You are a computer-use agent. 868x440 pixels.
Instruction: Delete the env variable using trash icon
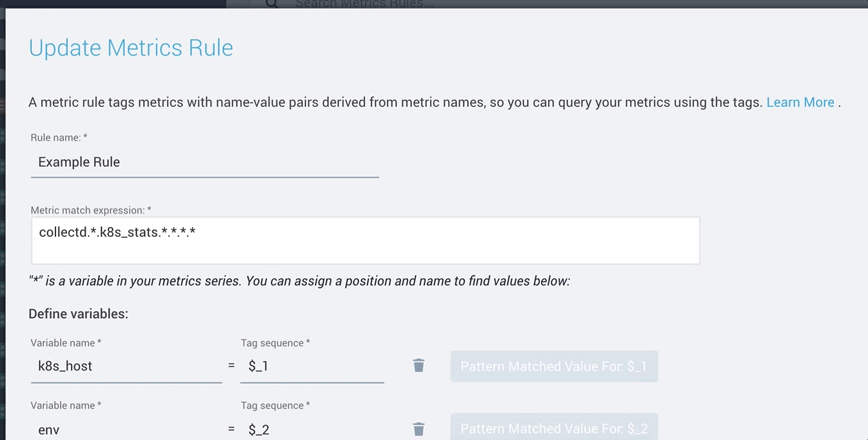[x=419, y=429]
